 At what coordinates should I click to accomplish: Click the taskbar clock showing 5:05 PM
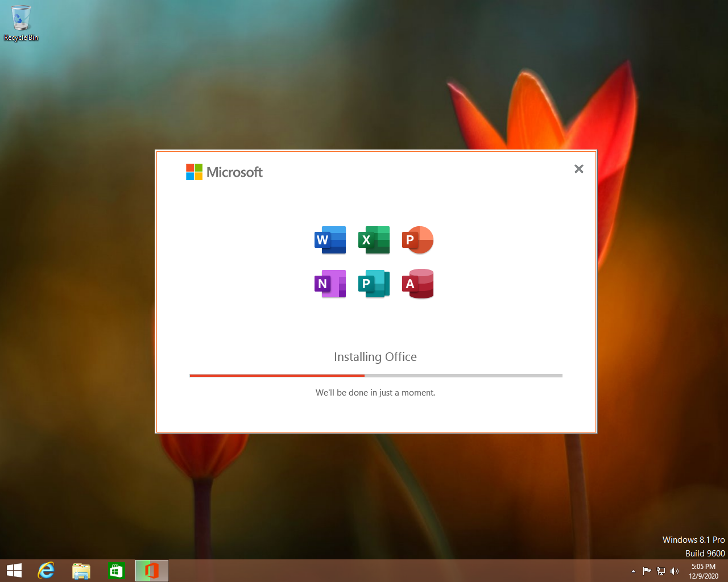(704, 571)
